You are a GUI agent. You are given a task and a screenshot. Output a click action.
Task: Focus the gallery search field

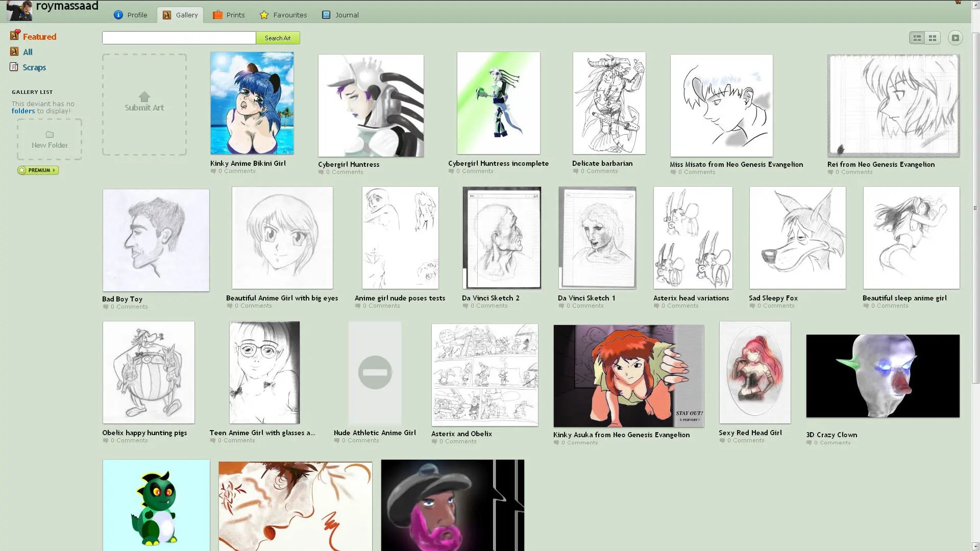pos(179,38)
